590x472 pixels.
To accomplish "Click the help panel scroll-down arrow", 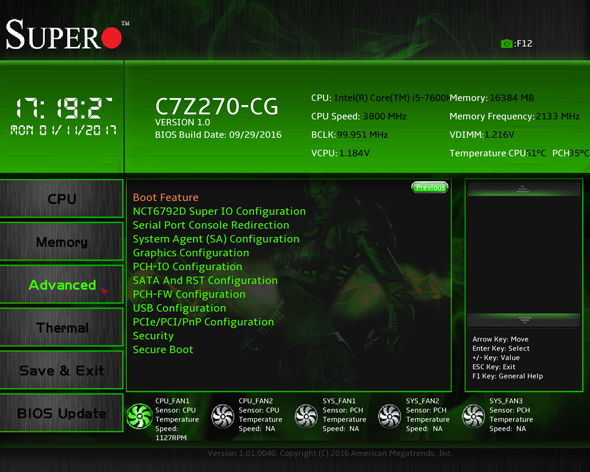I will click(x=524, y=320).
